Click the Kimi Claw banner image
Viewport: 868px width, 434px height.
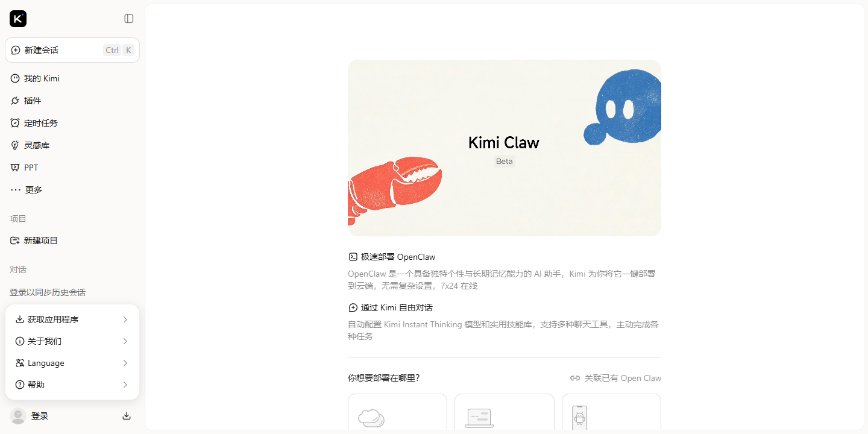pyautogui.click(x=505, y=148)
